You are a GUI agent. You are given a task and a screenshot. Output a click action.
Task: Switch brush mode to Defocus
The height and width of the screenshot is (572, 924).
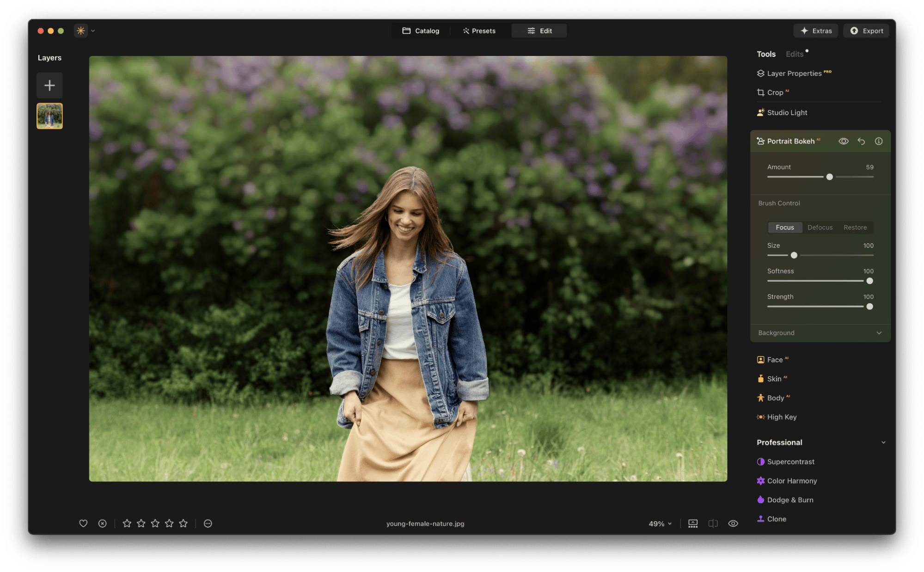coord(820,227)
